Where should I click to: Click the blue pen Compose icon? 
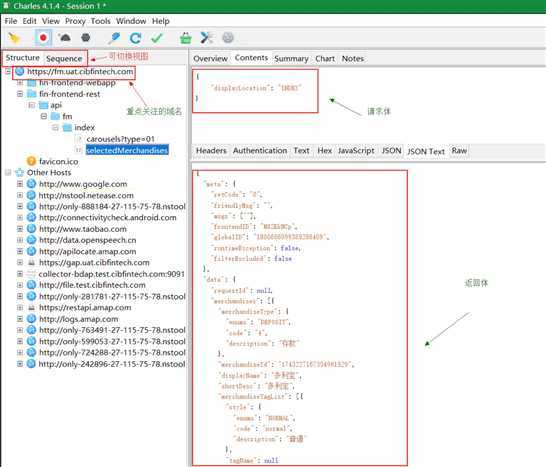coord(114,38)
